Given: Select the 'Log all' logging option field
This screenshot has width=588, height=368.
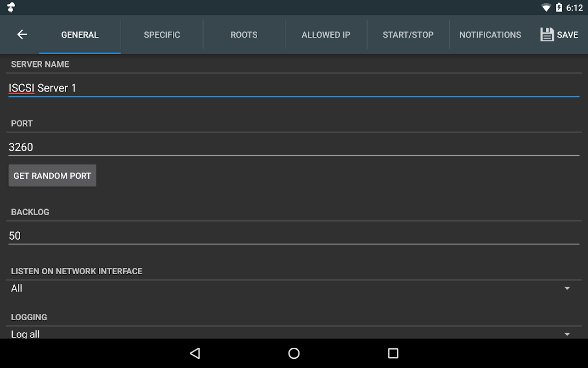Looking at the screenshot, I should [x=294, y=333].
